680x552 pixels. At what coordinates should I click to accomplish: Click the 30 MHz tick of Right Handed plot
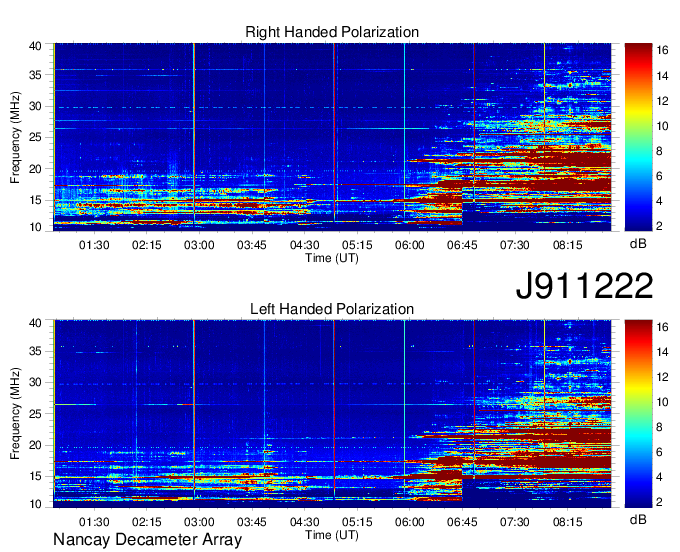[36, 106]
